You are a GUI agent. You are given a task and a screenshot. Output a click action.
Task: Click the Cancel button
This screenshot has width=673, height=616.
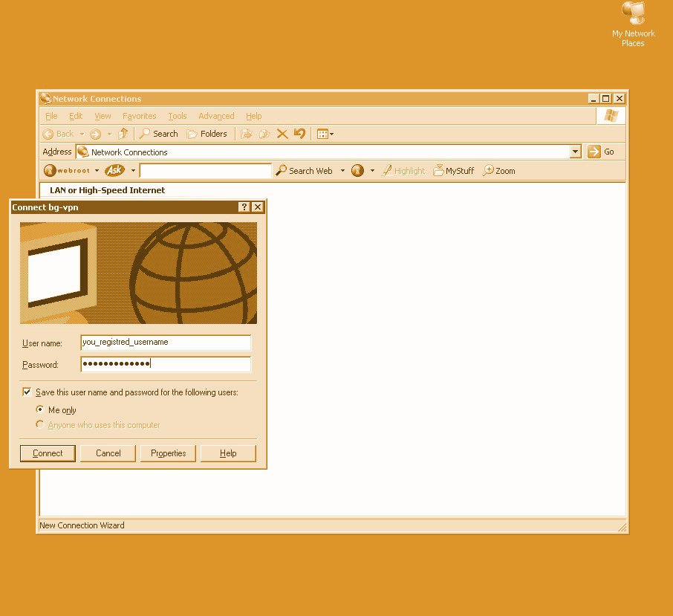108,453
